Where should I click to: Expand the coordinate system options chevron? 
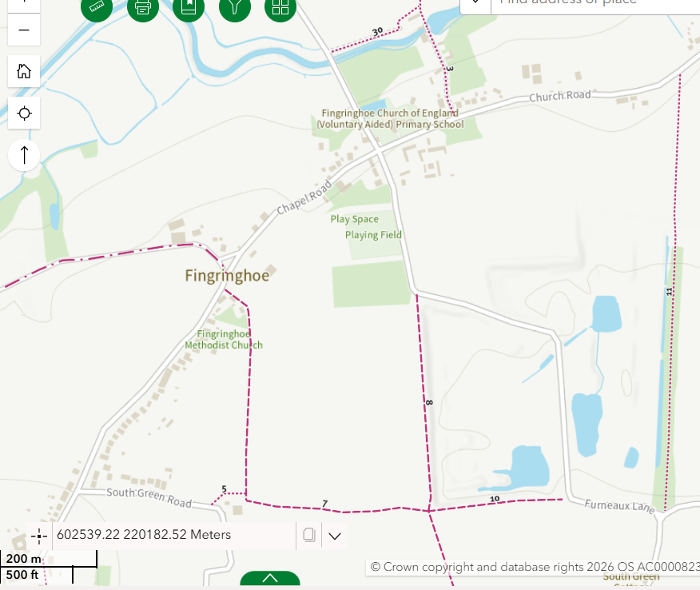click(x=335, y=536)
